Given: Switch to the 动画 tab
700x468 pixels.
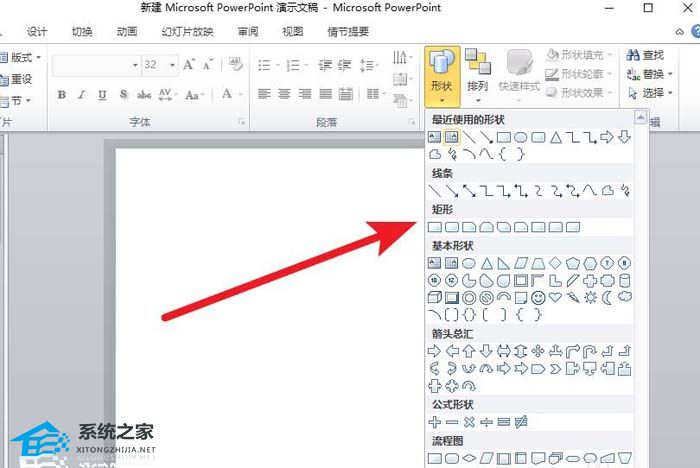Looking at the screenshot, I should pos(127,32).
